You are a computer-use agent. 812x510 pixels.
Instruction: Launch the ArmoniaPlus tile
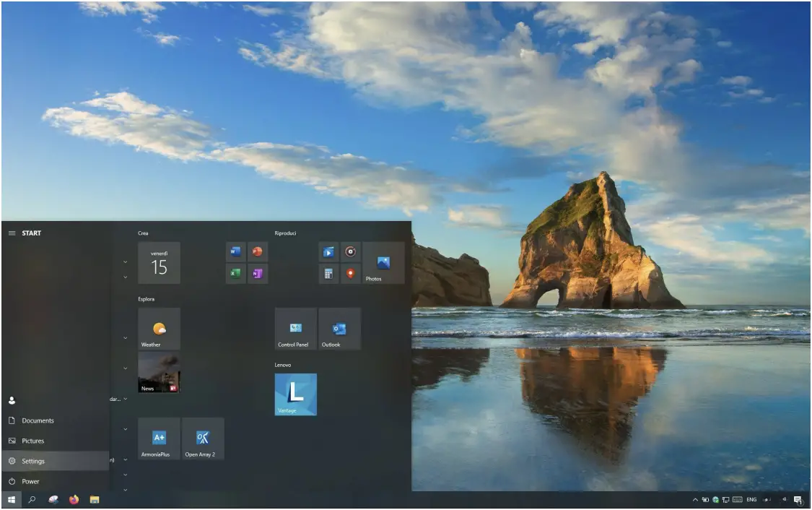point(159,438)
